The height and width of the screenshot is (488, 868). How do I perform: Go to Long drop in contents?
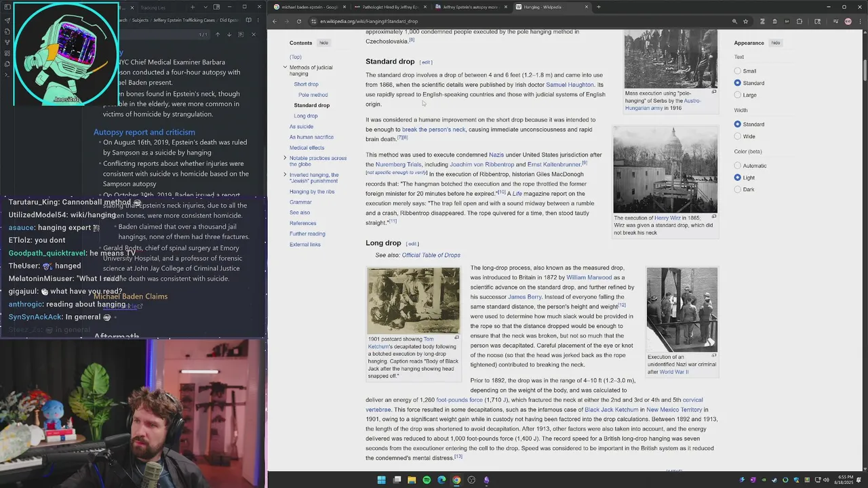tap(306, 116)
